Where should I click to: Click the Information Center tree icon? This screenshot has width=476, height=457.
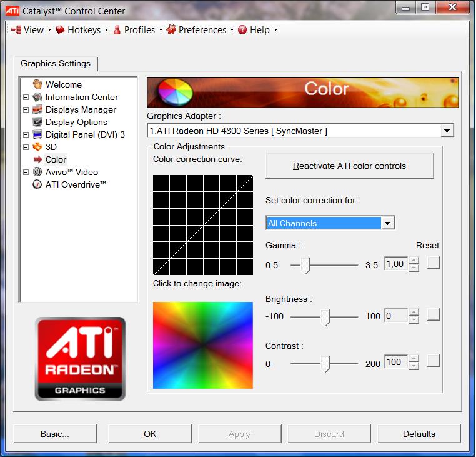[x=37, y=97]
